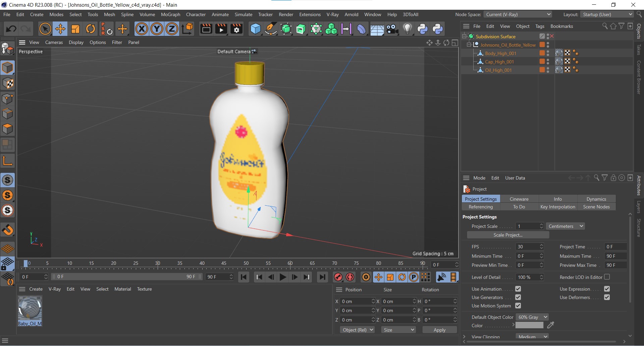Open the MoGraph menu

click(x=170, y=14)
